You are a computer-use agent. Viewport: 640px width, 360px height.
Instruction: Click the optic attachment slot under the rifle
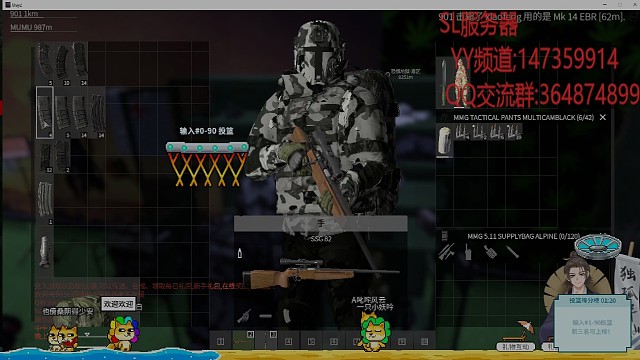coord(244,316)
